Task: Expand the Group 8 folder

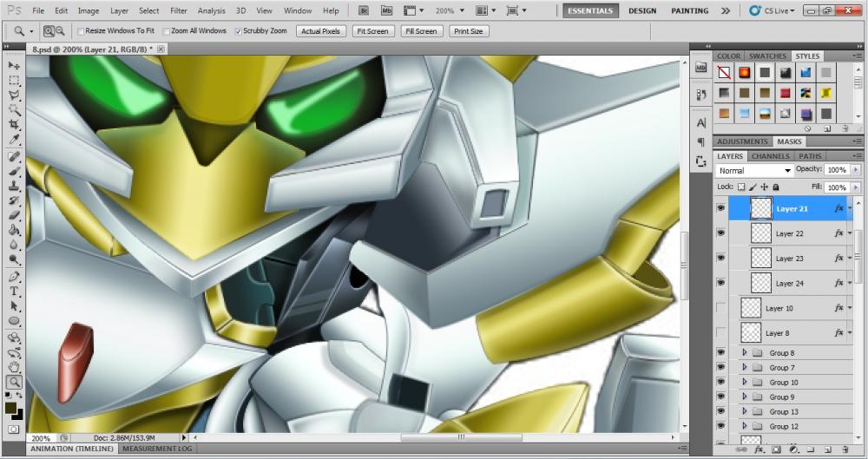Action: tap(743, 353)
